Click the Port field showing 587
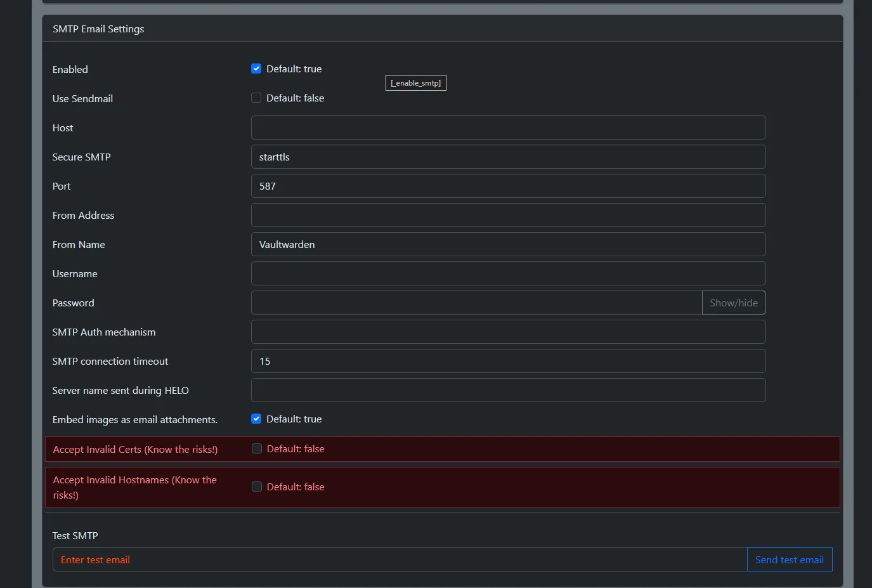872x588 pixels. pos(508,186)
